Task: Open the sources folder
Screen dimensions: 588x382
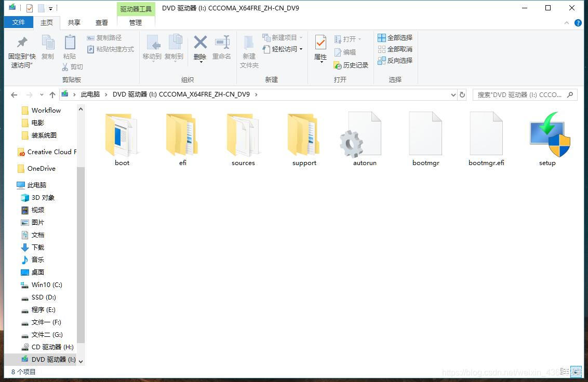Action: coord(243,139)
